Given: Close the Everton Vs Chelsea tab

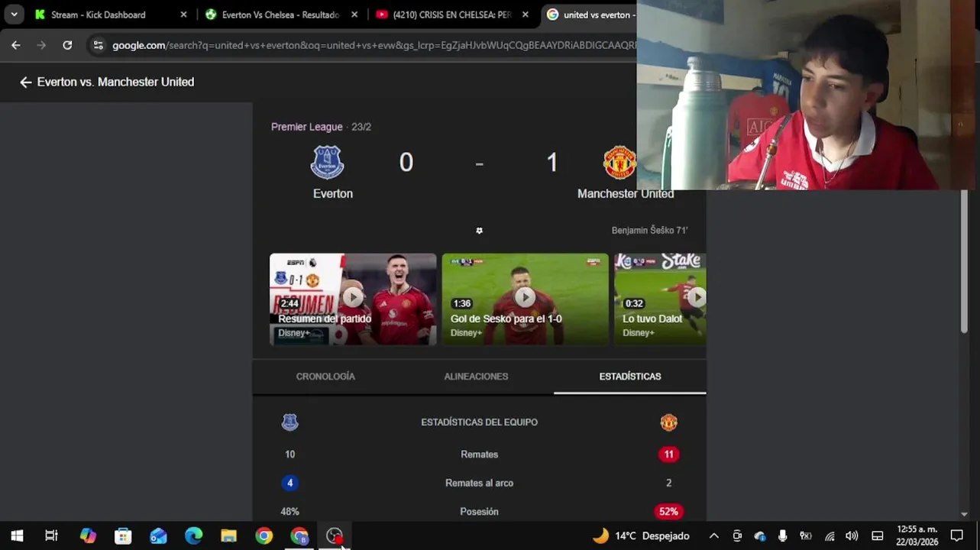Looking at the screenshot, I should (354, 15).
